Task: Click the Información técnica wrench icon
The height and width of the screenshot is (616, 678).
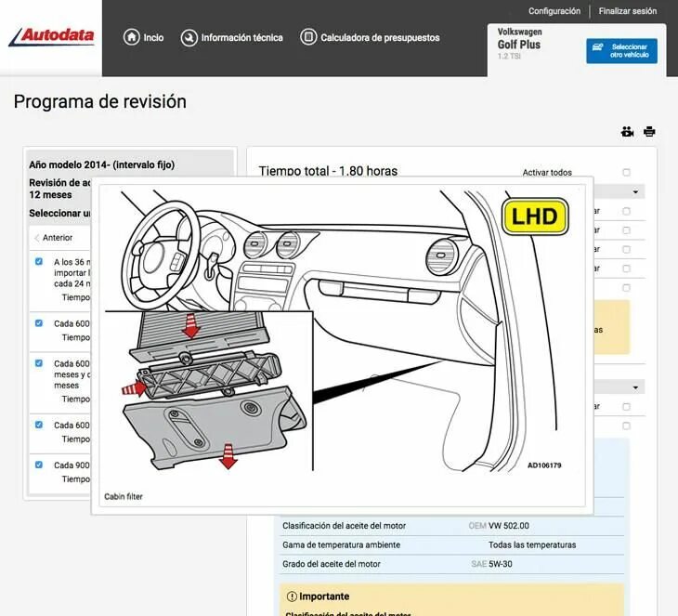Action: click(x=189, y=38)
